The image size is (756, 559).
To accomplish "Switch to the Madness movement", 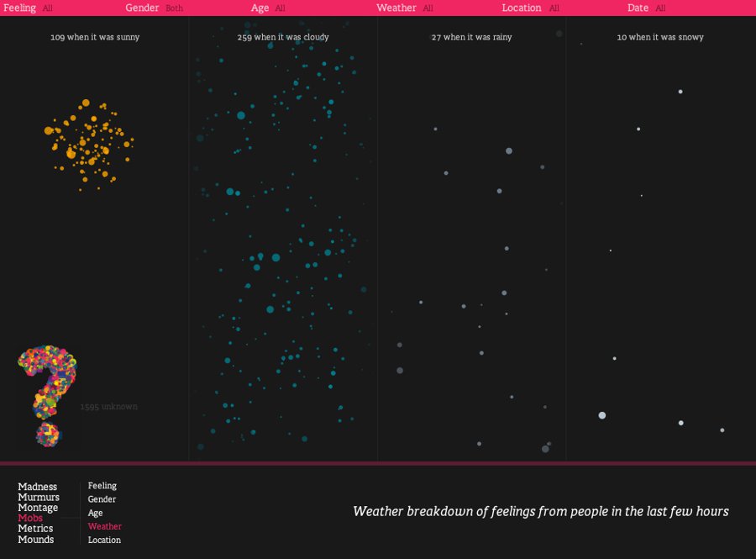I will (38, 487).
